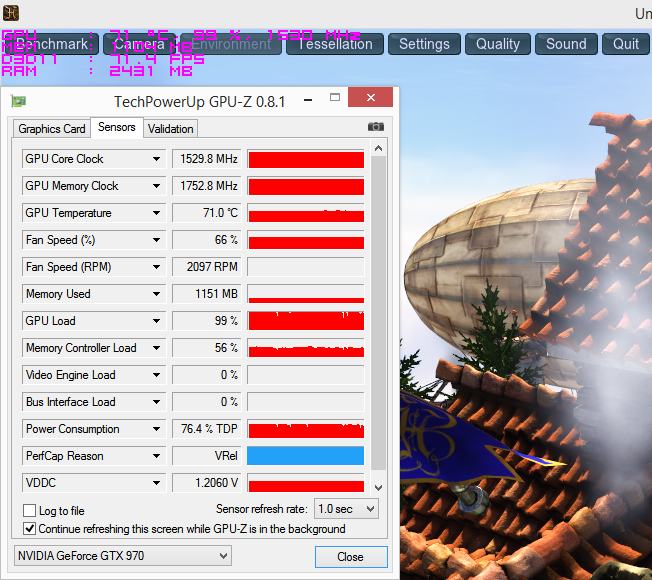652x580 pixels.
Task: Click the Memory Controller Load graph
Action: tap(306, 348)
